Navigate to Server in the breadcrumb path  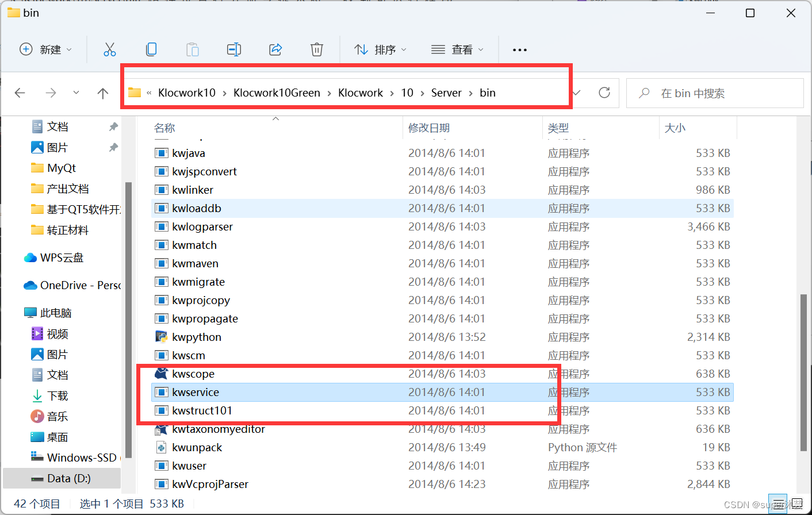point(446,93)
